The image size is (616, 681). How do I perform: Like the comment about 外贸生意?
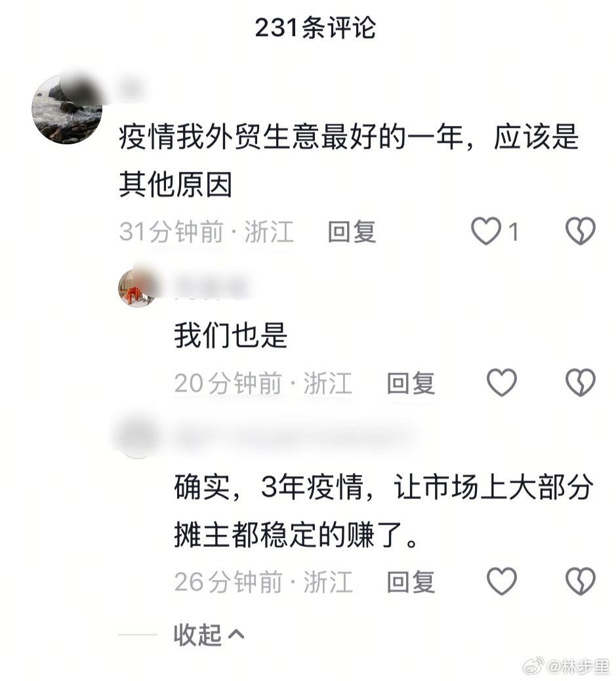(486, 231)
